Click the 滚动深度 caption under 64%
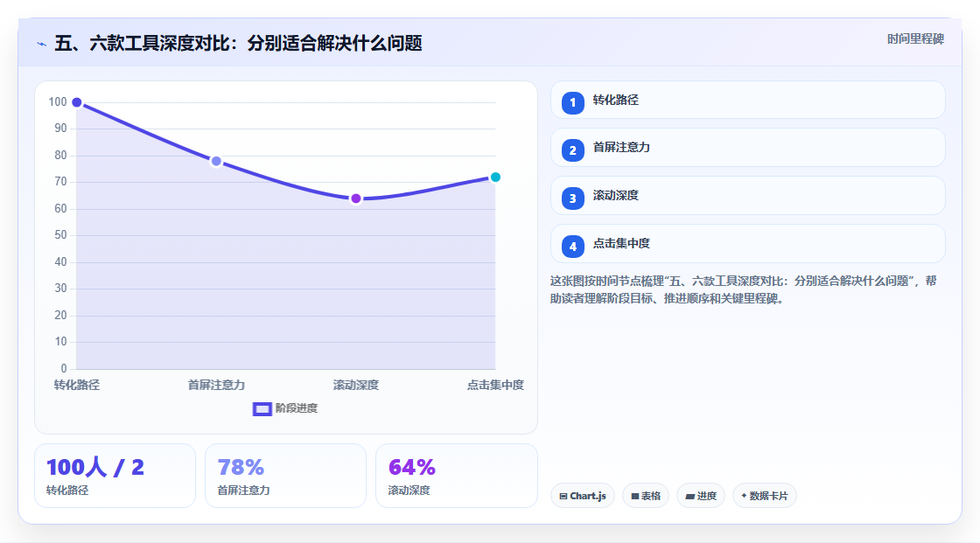980x543 pixels. coord(409,491)
